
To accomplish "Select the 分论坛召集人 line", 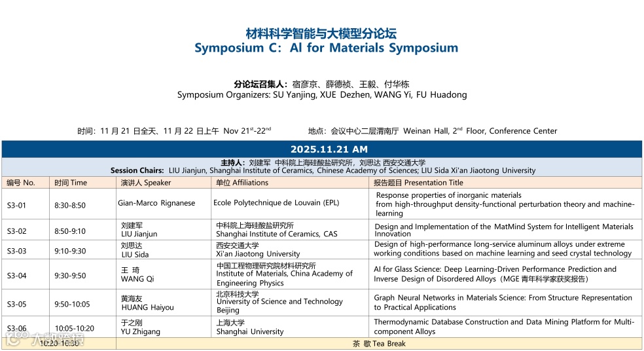I will (321, 84).
